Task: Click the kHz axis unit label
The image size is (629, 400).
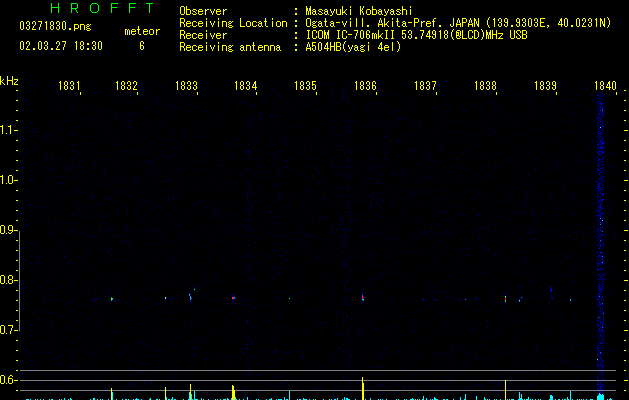Action: coord(9,81)
